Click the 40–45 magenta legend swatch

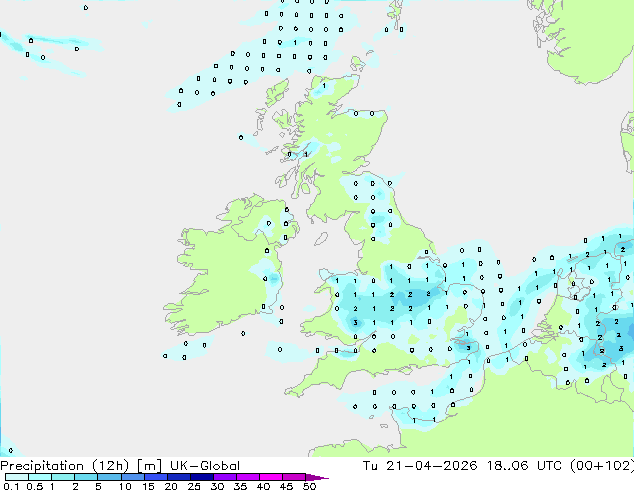click(x=271, y=477)
